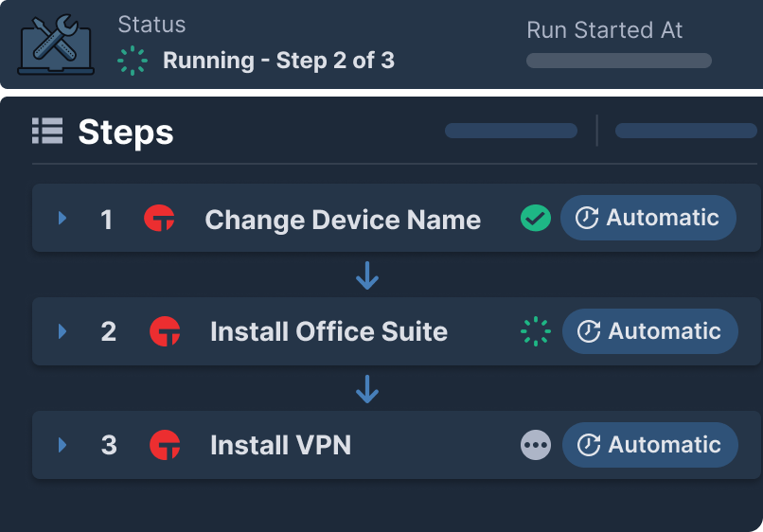Screen dimensions: 763x532
Task: Select the Install Office Suite step title
Action: [328, 332]
